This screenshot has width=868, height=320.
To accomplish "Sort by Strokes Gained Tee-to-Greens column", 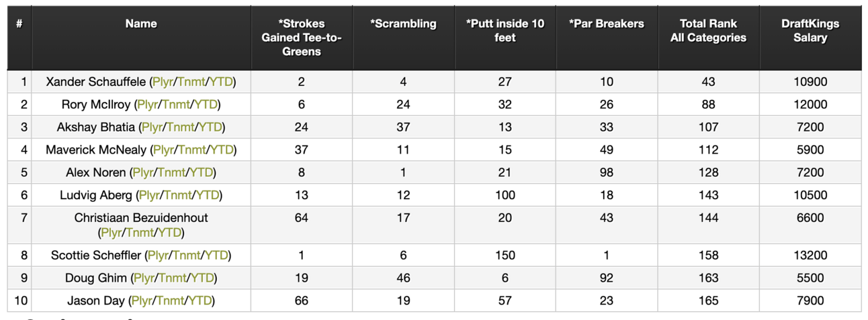I will tap(301, 38).
